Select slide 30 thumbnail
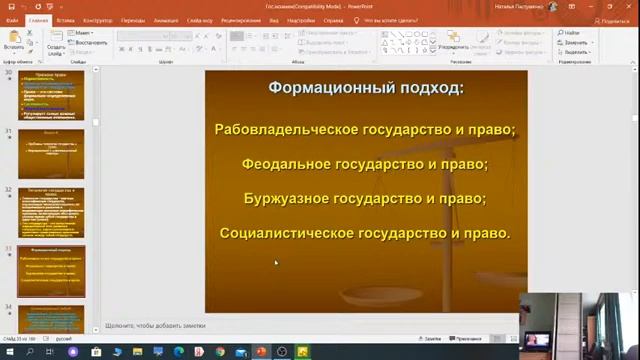The width and height of the screenshot is (640, 360). (51, 96)
